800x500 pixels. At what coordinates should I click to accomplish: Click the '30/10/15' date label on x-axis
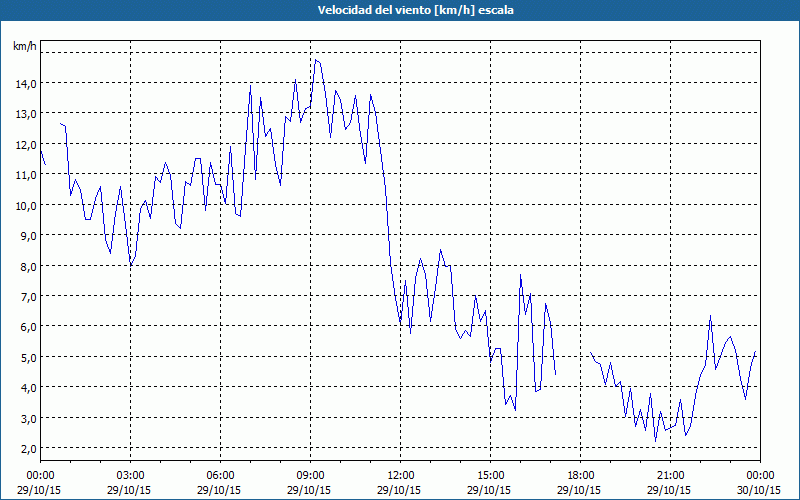pos(760,490)
